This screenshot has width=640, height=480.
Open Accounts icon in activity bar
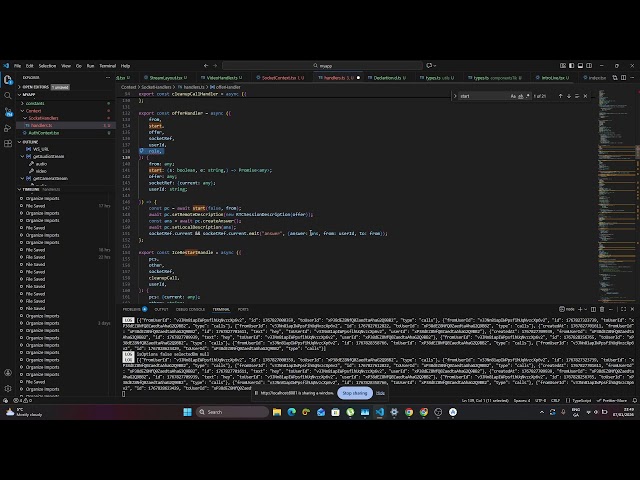8,373
